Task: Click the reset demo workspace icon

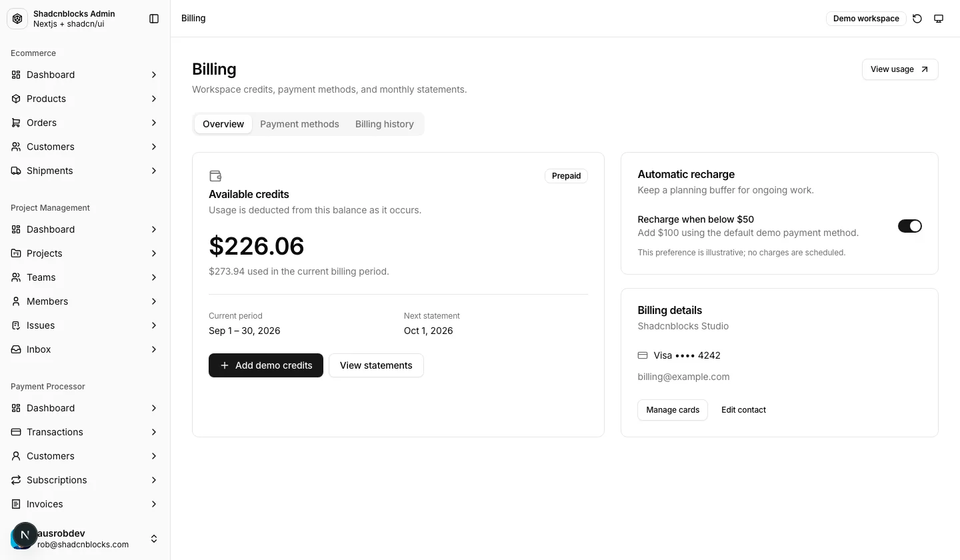Action: [x=917, y=19]
